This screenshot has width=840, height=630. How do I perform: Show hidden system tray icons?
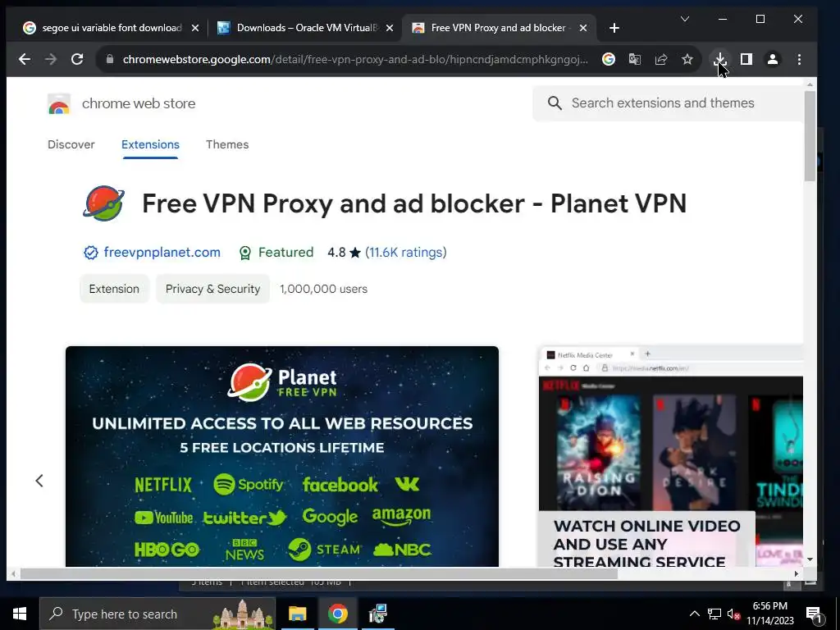(694, 614)
